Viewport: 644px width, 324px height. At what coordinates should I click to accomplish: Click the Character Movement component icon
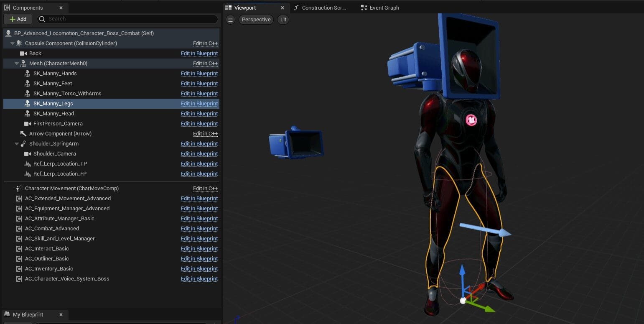pos(19,189)
